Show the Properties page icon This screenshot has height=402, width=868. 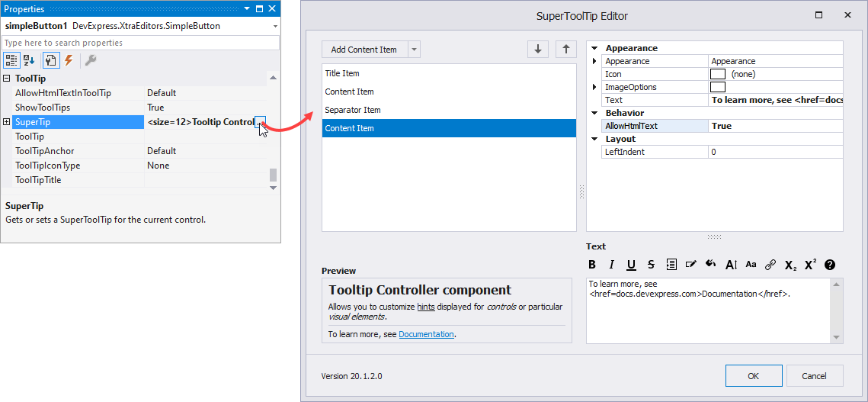pyautogui.click(x=51, y=60)
